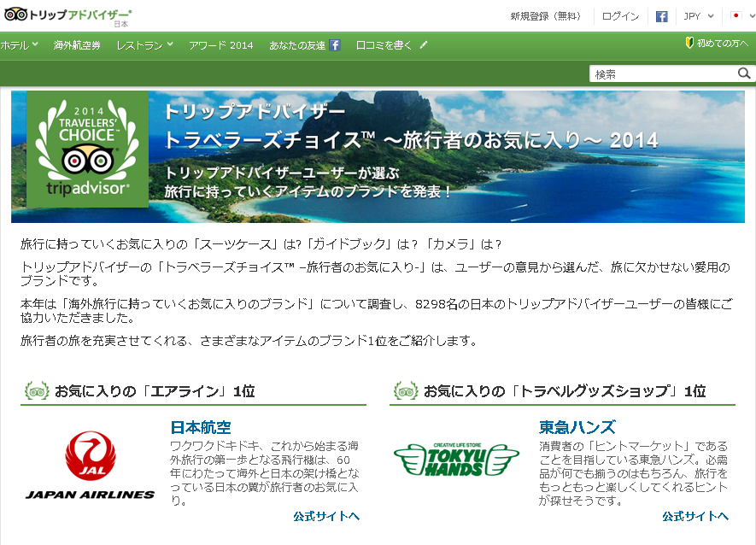Click the TripAdvisor owl logo
Image resolution: width=756 pixels, height=545 pixels.
tap(15, 15)
